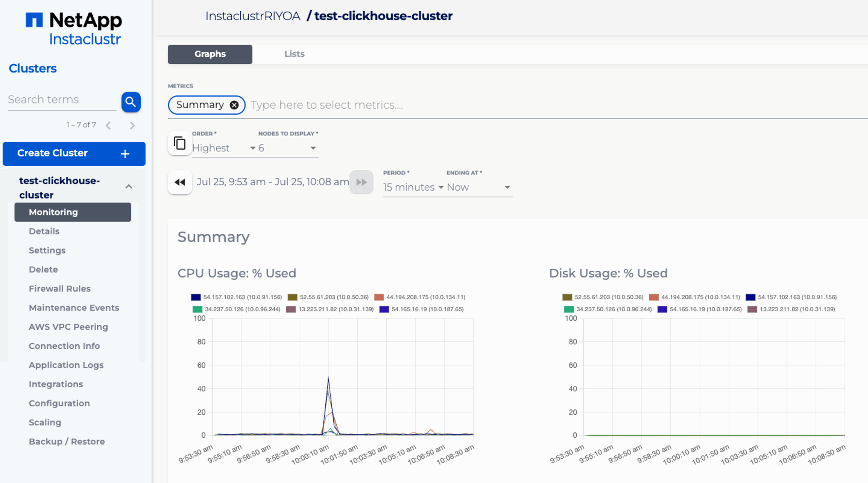Click the copy graphs settings icon

click(180, 143)
